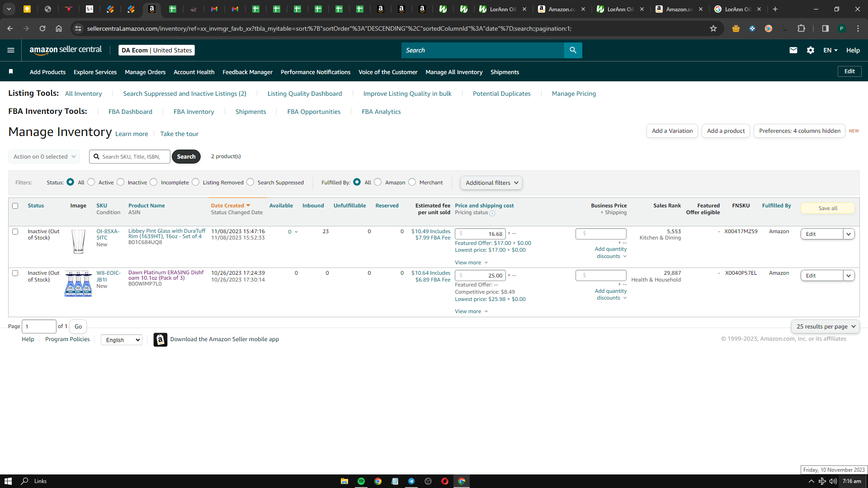The width and height of the screenshot is (868, 488).
Task: Edit the 25.00 price field
Action: coord(480,276)
